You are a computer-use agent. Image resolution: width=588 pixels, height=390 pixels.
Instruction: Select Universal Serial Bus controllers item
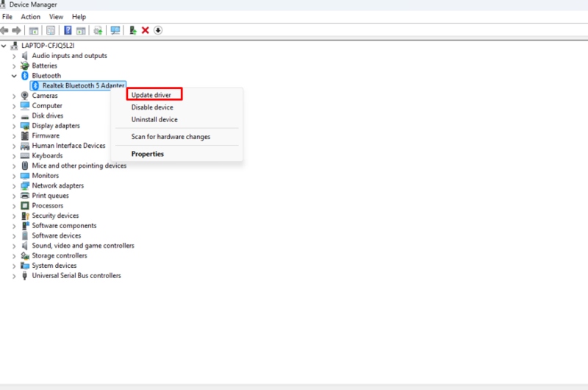[76, 276]
